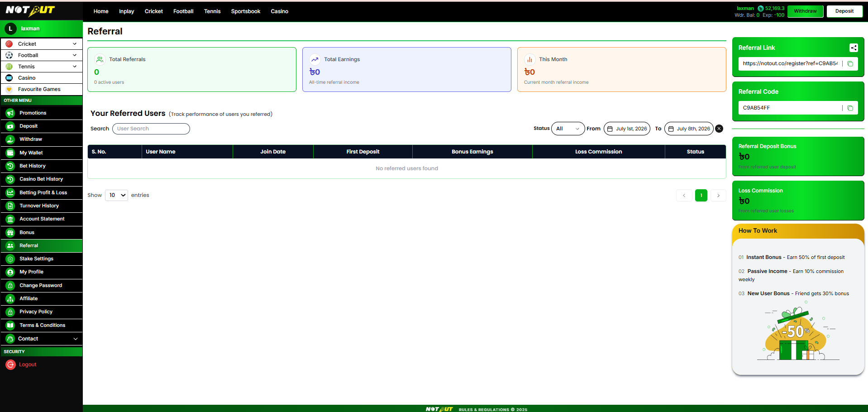Click the Withdraw sidebar icon
Screen dimensions: 868x412
click(10, 139)
